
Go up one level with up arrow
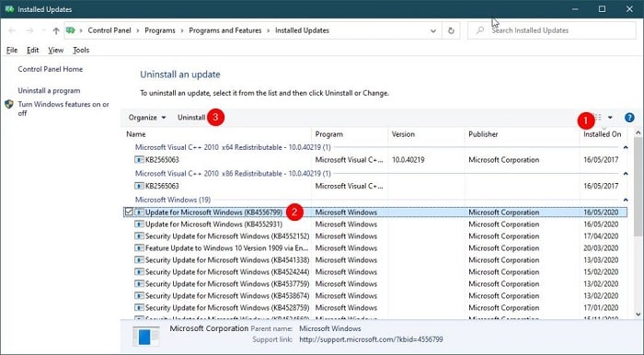coord(56,30)
